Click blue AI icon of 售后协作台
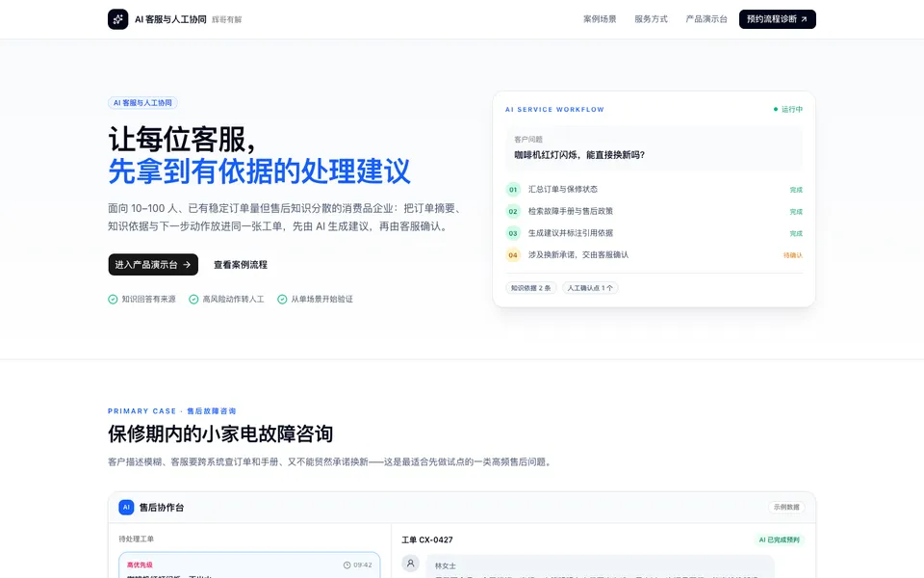The image size is (924, 578). point(126,508)
